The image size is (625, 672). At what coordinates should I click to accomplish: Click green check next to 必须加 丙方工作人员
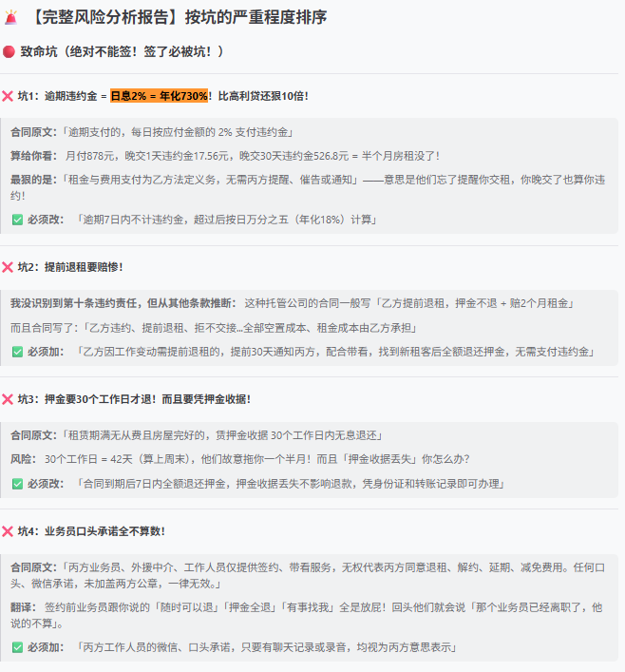(17, 647)
